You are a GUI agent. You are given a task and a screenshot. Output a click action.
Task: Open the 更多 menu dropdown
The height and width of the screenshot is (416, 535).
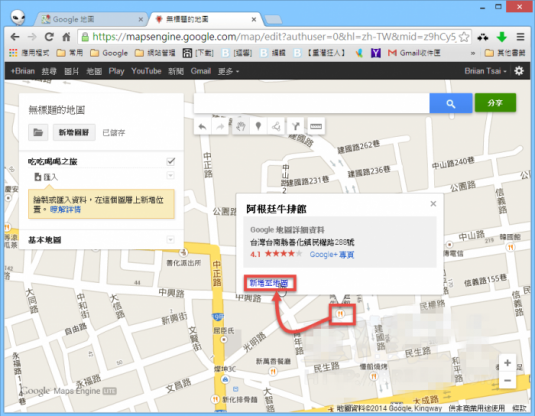228,71
